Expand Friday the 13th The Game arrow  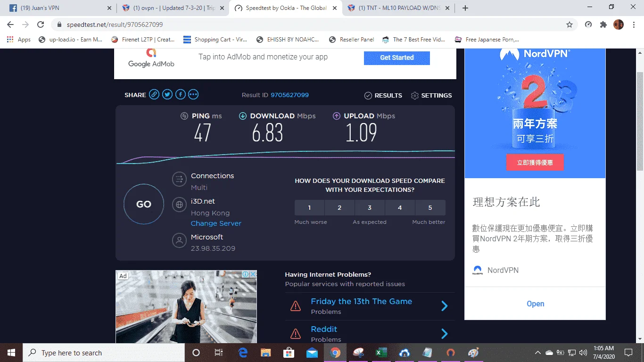point(444,306)
